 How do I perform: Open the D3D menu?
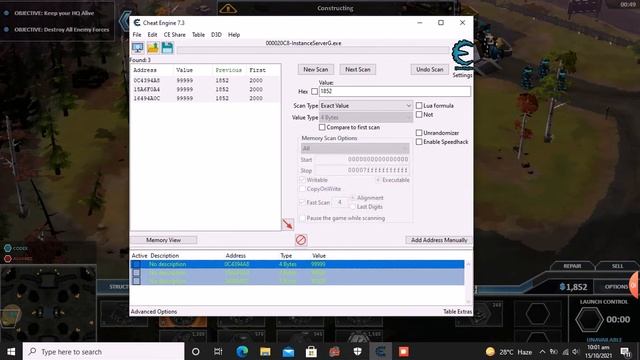click(x=216, y=35)
